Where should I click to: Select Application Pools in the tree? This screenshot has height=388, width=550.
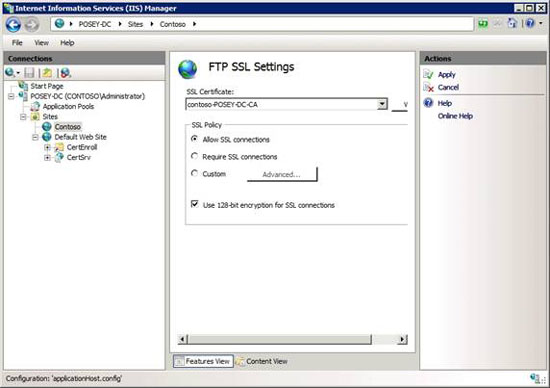(68, 106)
